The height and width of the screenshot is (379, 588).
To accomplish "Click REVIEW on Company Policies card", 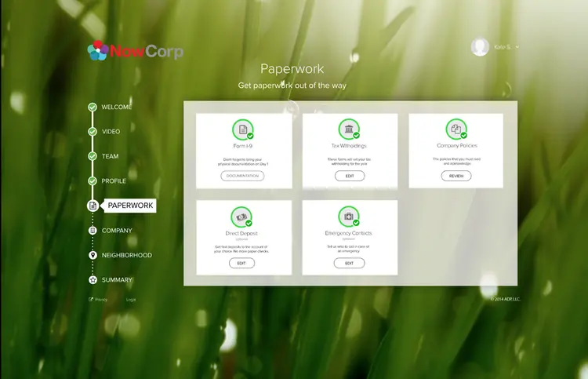I will click(456, 176).
